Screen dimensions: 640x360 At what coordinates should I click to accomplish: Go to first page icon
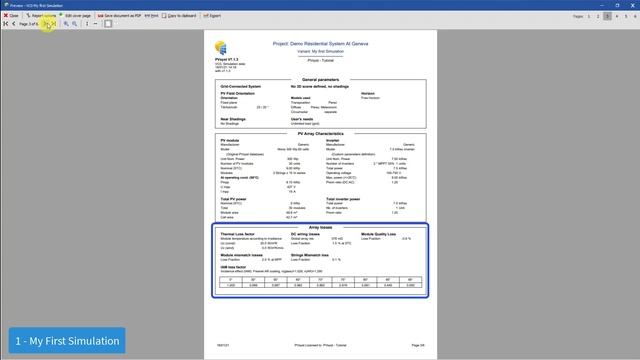coord(6,24)
